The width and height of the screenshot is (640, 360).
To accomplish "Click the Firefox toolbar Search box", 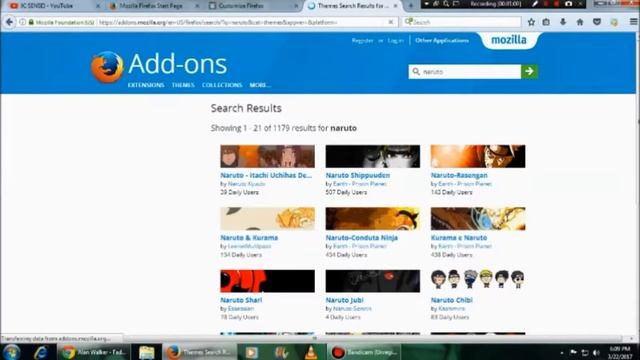I will click(x=462, y=22).
